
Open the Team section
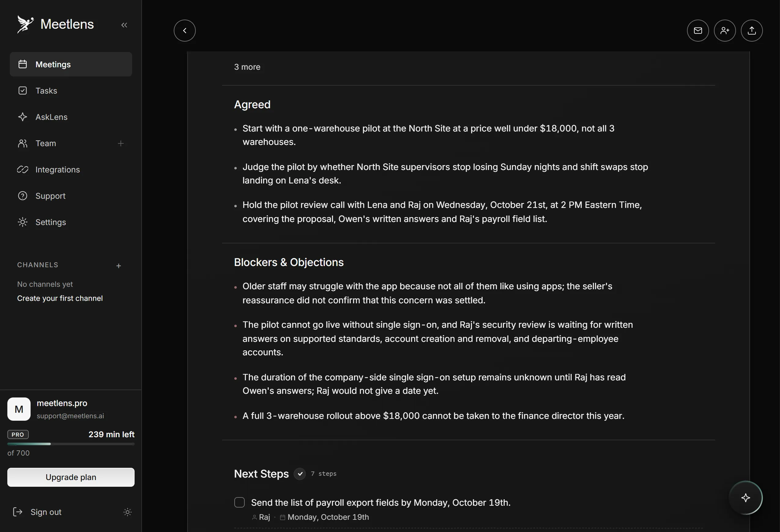(46, 143)
